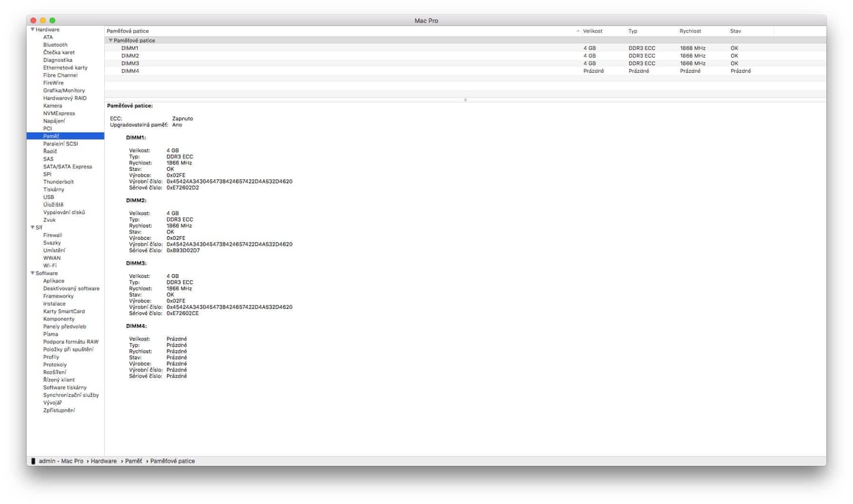Open Paralelní SCSI in the sidebar
This screenshot has height=504, width=853.
(60, 144)
